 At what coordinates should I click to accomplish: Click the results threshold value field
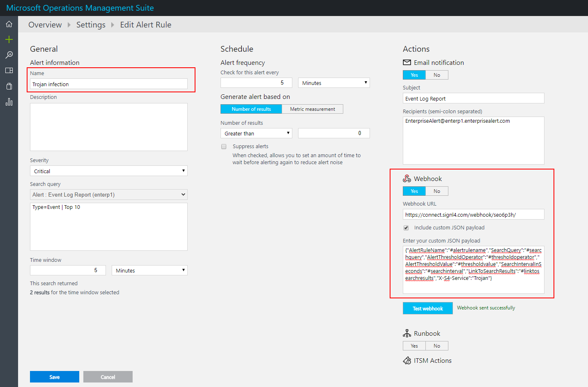(x=334, y=133)
